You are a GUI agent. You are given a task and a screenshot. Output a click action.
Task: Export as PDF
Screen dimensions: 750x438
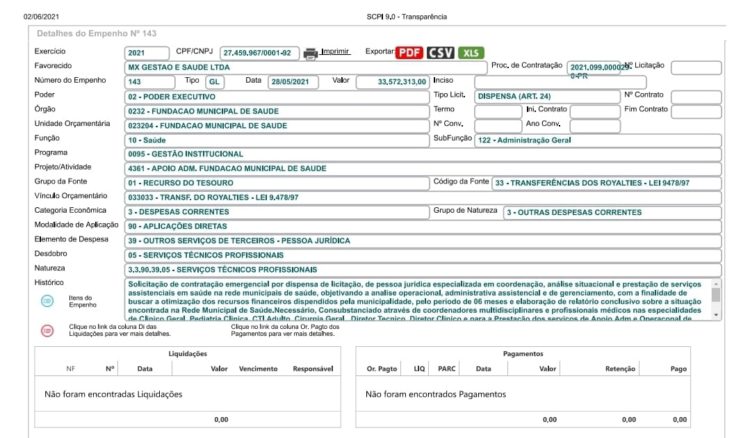[409, 53]
